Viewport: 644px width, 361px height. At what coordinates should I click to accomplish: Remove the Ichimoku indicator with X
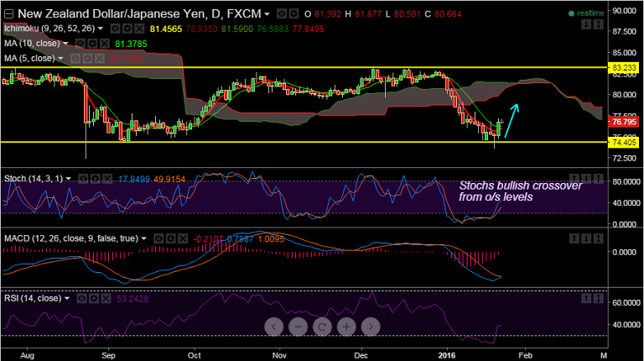140,29
